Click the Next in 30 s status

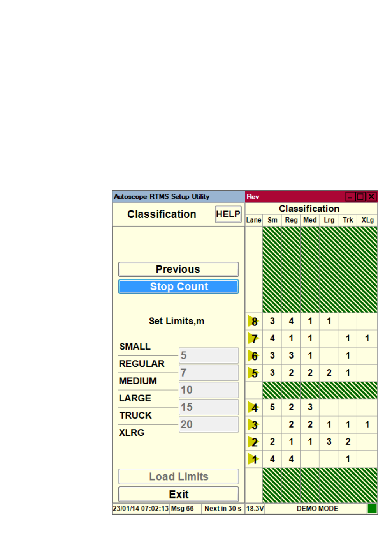tap(223, 509)
